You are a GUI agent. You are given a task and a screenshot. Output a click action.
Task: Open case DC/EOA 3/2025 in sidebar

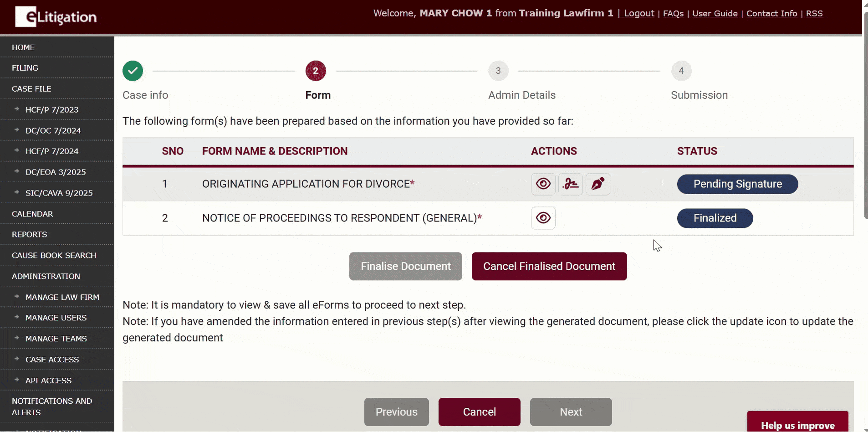pyautogui.click(x=56, y=172)
